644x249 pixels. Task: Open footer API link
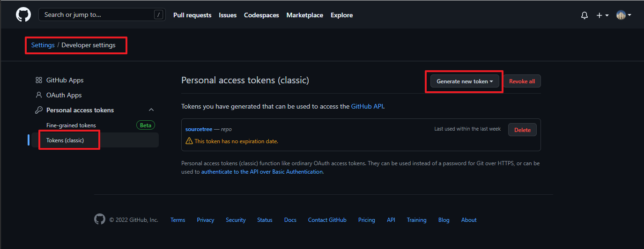pos(391,220)
